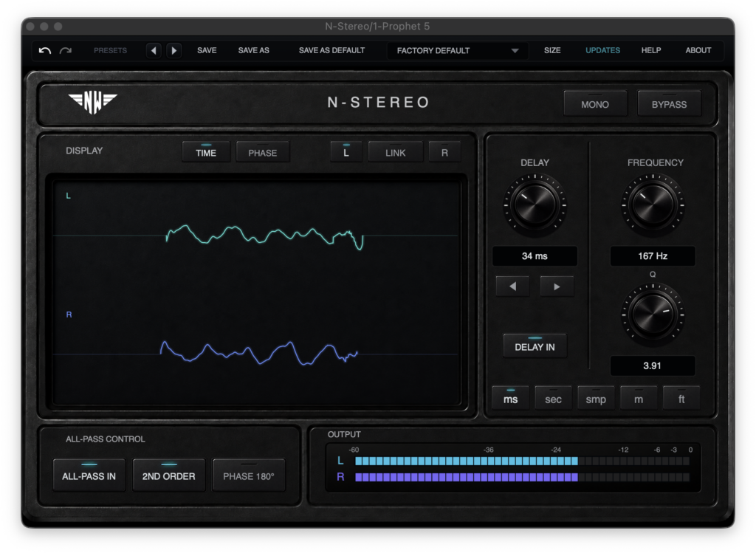Click the -24 meter scale marking

coord(556,450)
